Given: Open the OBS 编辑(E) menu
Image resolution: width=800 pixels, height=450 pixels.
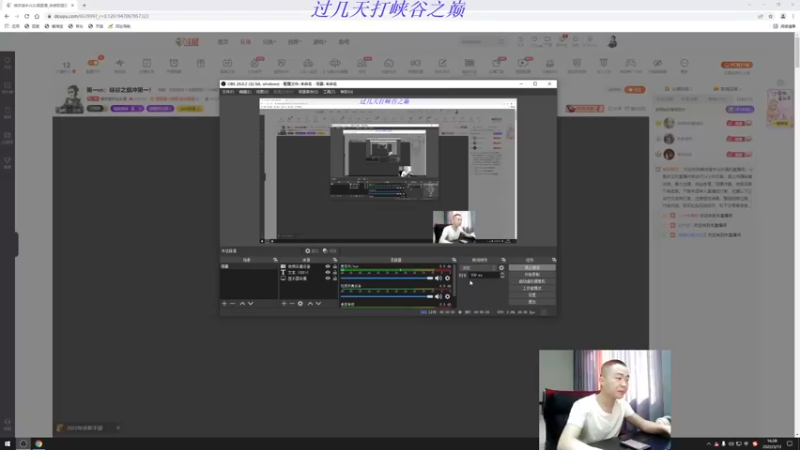Looking at the screenshot, I should (245, 92).
